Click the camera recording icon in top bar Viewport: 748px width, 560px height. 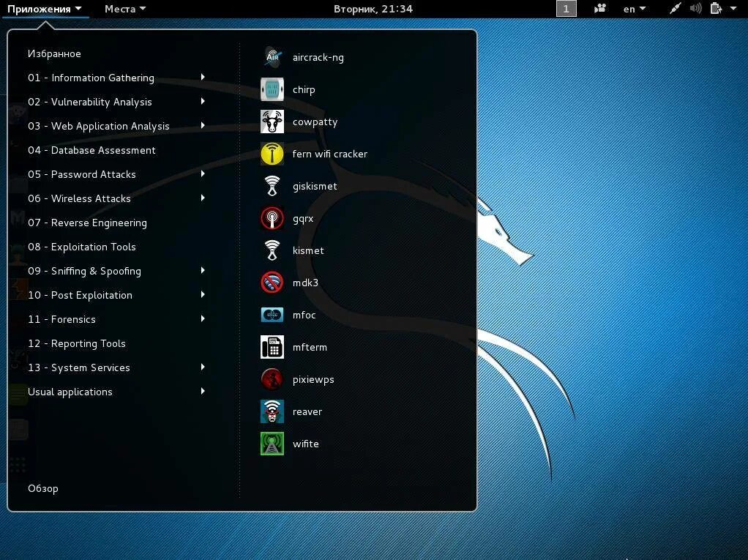(599, 9)
